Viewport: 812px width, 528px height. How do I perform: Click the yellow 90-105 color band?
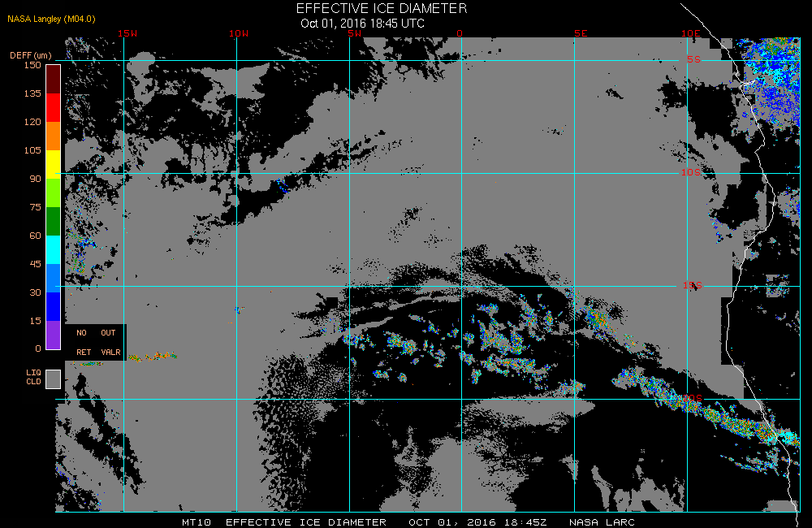[54, 164]
